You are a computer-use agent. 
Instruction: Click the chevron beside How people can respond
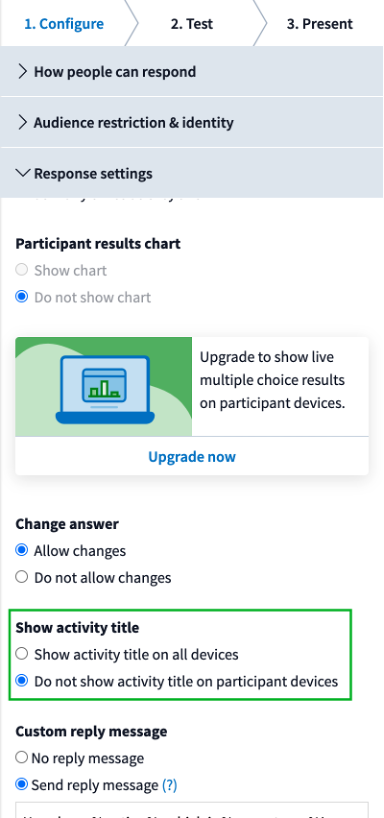[22, 71]
